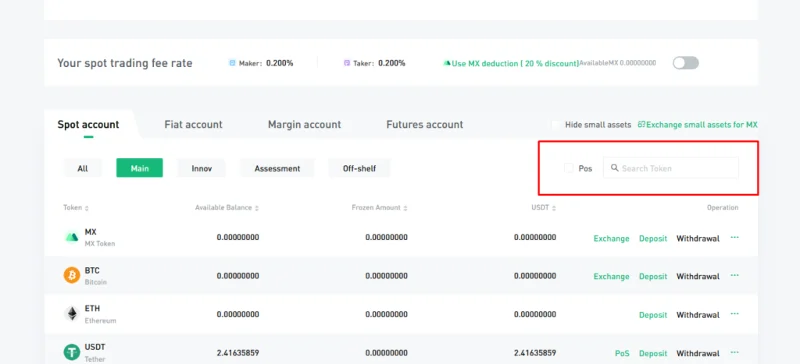
Task: Go to the Futures account tab
Action: pyautogui.click(x=424, y=125)
